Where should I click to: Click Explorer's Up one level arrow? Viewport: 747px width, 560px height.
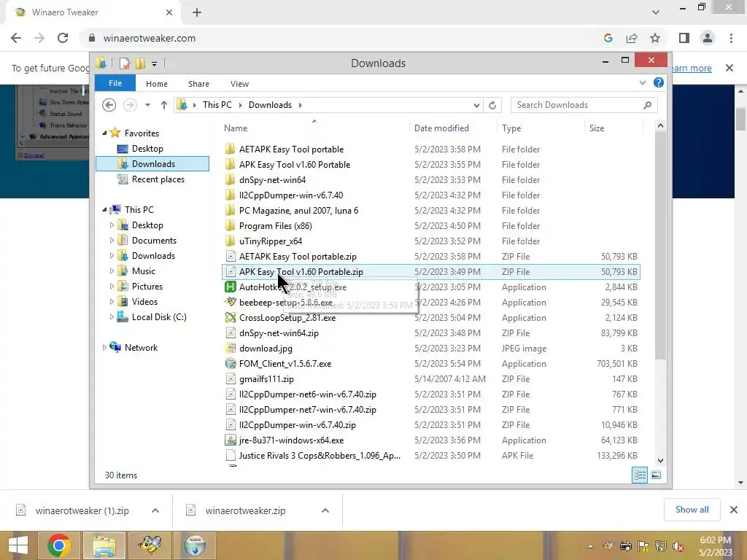(x=164, y=105)
